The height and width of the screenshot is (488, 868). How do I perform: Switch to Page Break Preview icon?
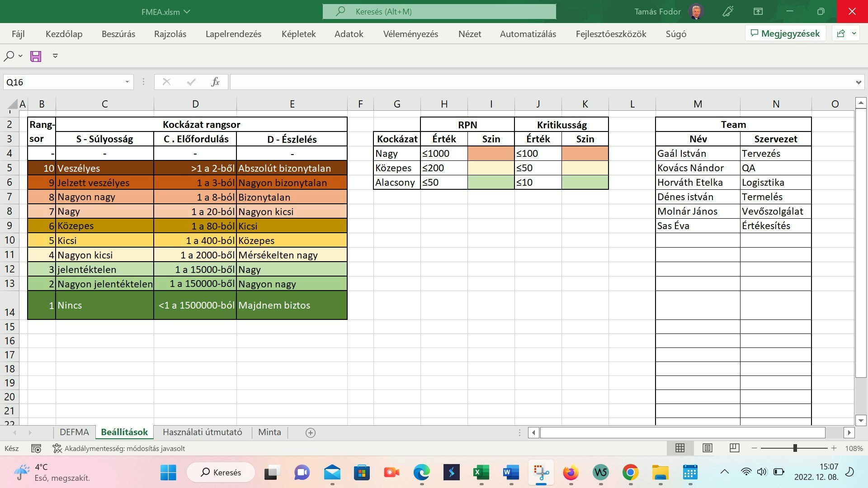point(735,448)
